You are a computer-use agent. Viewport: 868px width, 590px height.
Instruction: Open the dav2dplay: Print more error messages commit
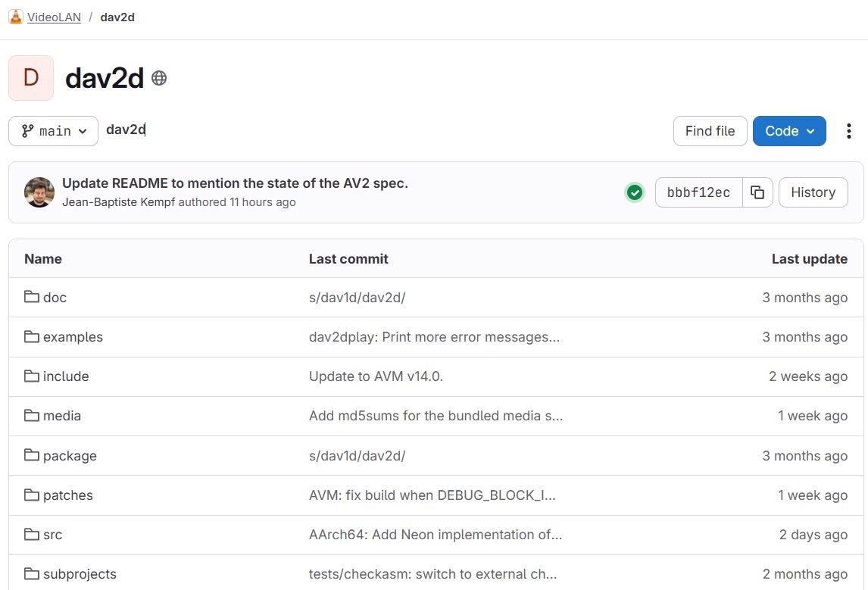point(434,337)
